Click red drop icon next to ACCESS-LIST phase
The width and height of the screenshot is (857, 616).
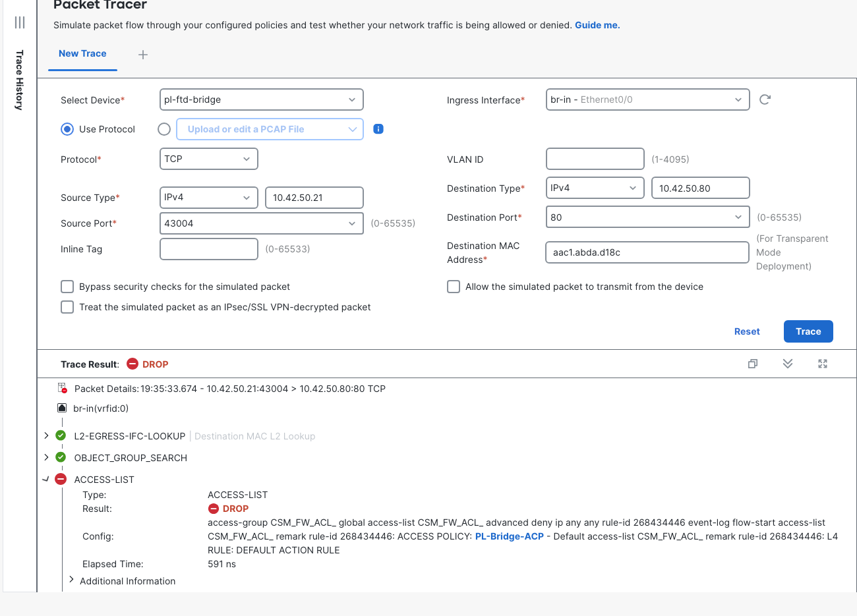61,479
